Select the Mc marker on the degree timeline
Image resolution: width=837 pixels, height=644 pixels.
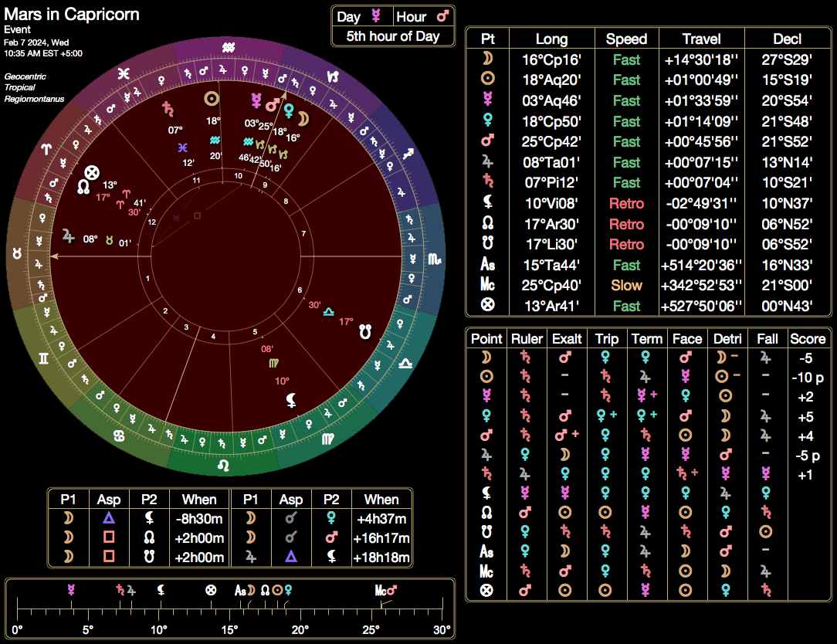(381, 590)
